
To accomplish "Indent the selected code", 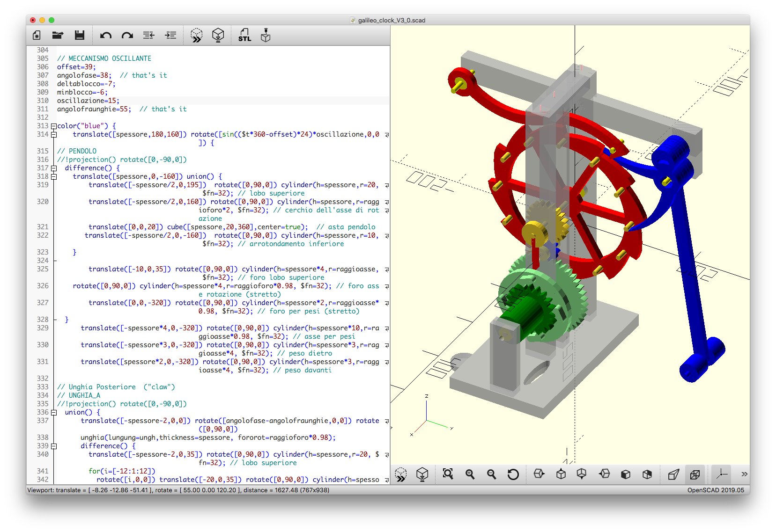I will pyautogui.click(x=170, y=36).
